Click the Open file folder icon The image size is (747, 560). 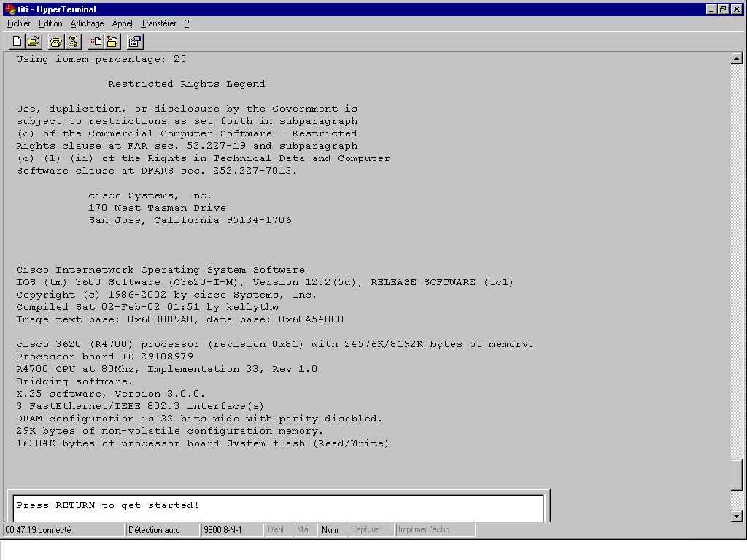[34, 42]
